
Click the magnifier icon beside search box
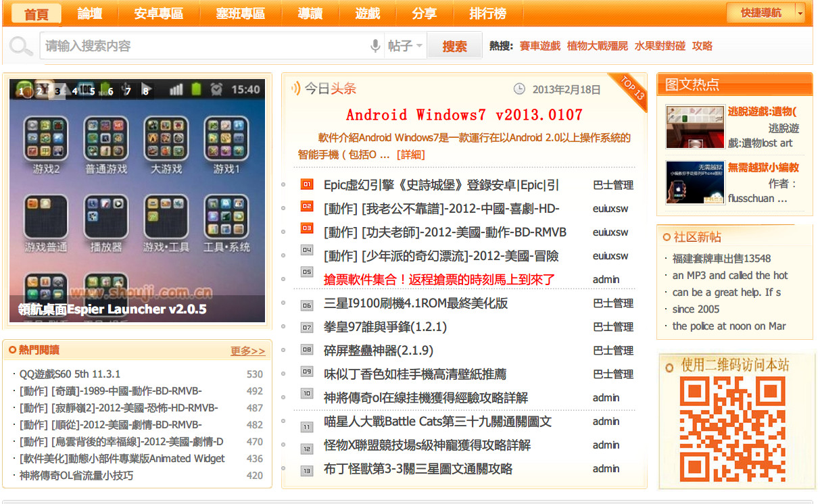pyautogui.click(x=21, y=46)
